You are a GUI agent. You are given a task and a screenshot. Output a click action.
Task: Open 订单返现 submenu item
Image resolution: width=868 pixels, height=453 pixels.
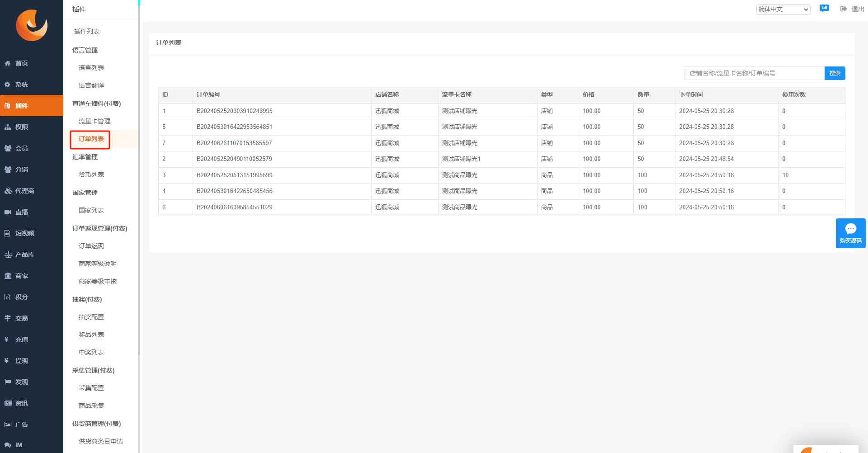91,246
